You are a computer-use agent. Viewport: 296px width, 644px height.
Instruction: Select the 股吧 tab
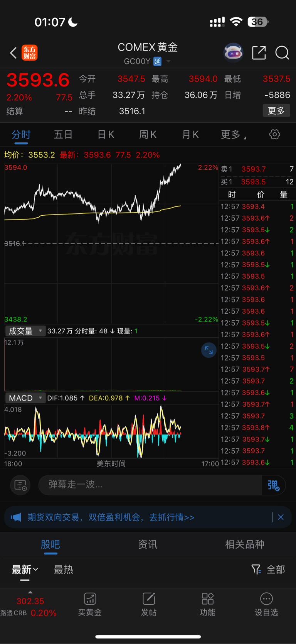(x=50, y=544)
